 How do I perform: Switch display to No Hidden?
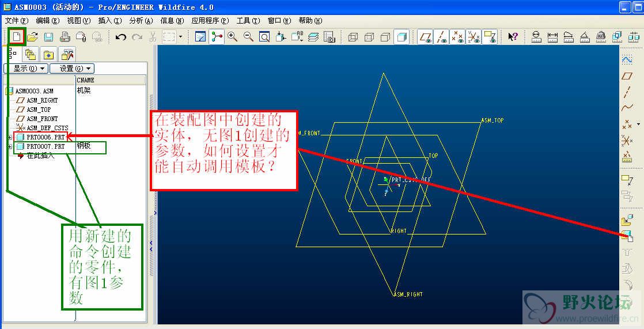(x=385, y=37)
